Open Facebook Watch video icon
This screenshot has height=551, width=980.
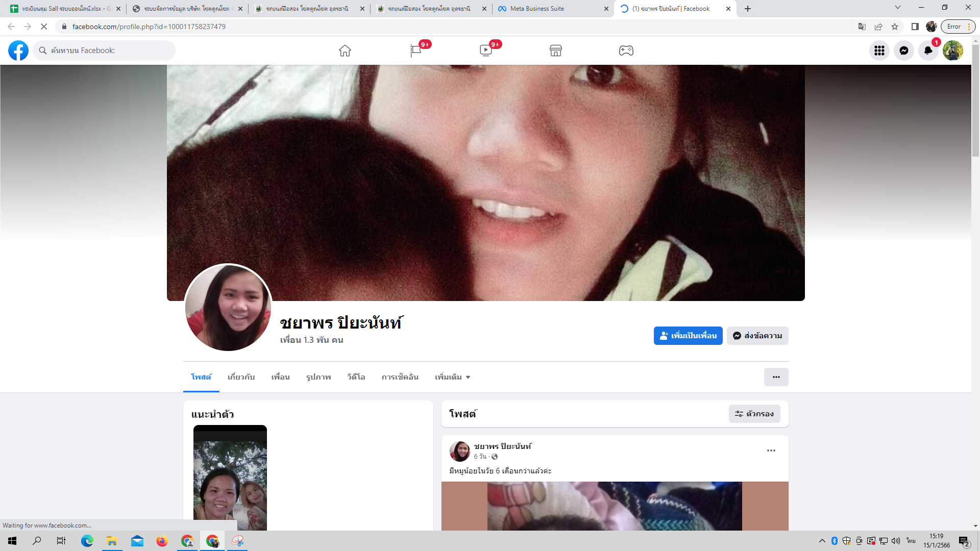click(x=485, y=51)
